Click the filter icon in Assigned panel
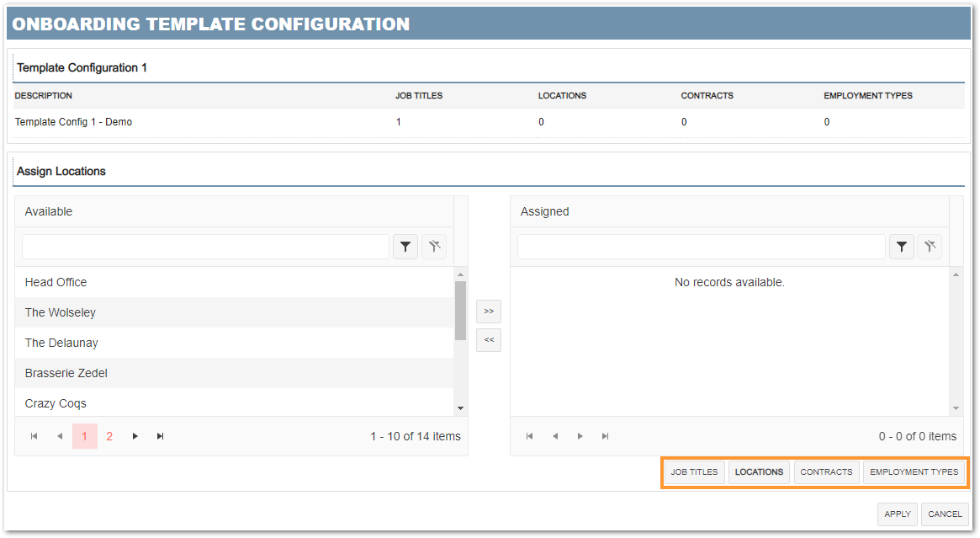Screen dimensions: 980x538 (901, 247)
